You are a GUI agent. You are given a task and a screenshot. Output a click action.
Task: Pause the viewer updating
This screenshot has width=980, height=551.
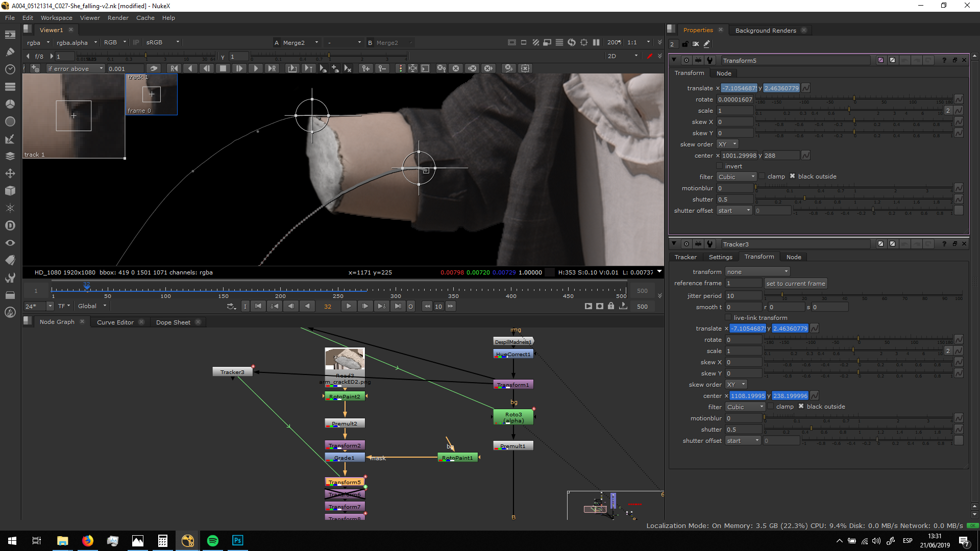point(596,42)
